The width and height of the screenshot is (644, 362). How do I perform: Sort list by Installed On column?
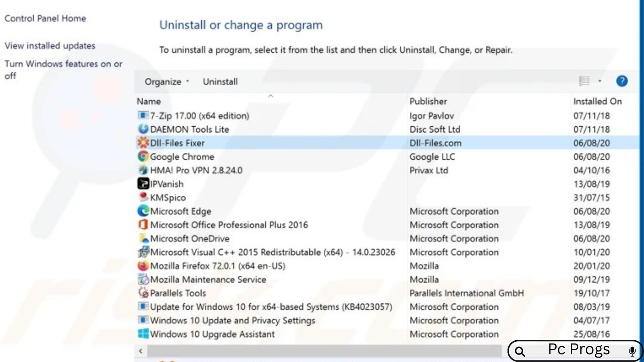[597, 101]
